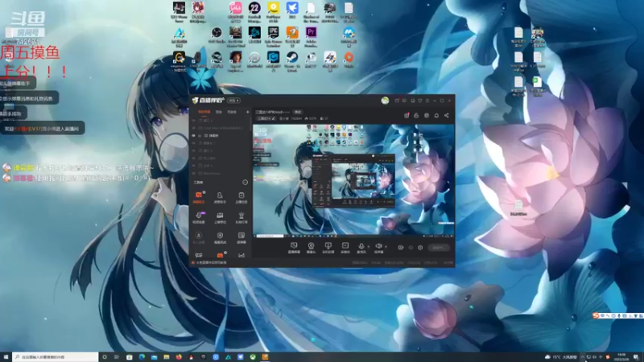Select the orange active scene tab
Screen dimensions: 644x362
click(x=204, y=112)
